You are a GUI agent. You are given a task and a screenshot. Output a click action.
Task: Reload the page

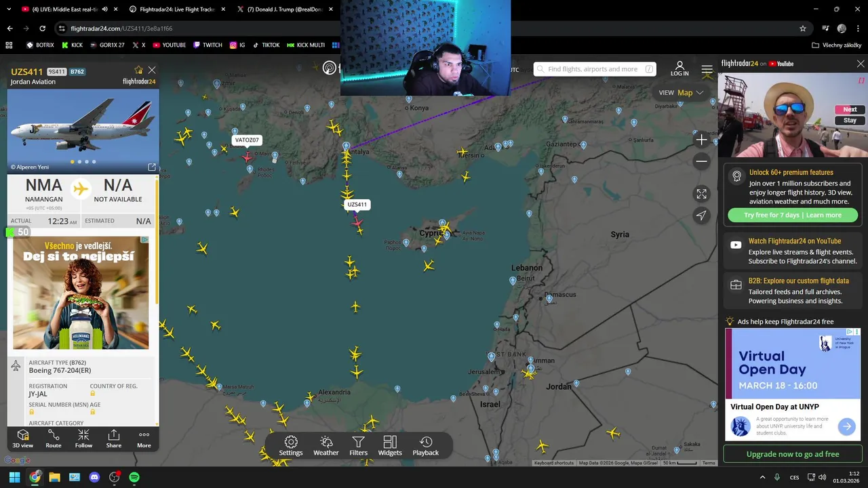pos(42,28)
